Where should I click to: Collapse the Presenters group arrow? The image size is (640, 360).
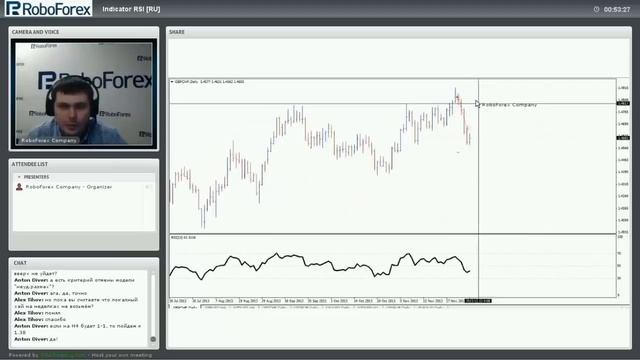coord(19,177)
